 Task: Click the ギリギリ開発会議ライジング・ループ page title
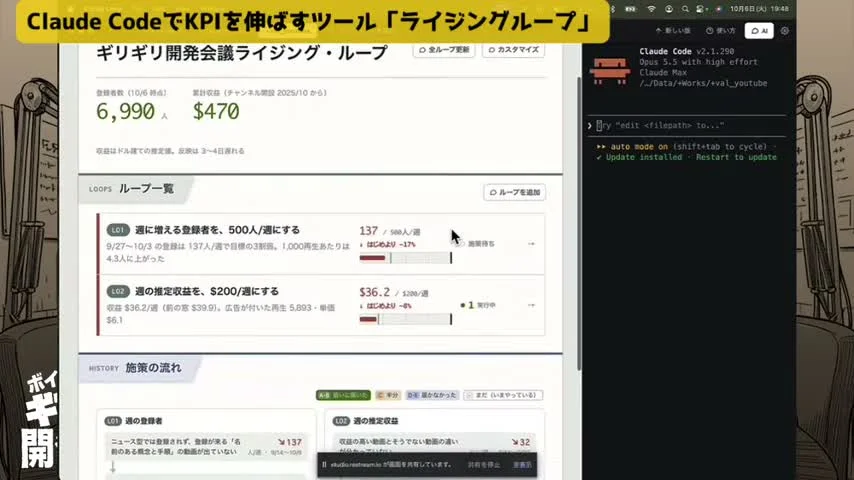point(241,53)
